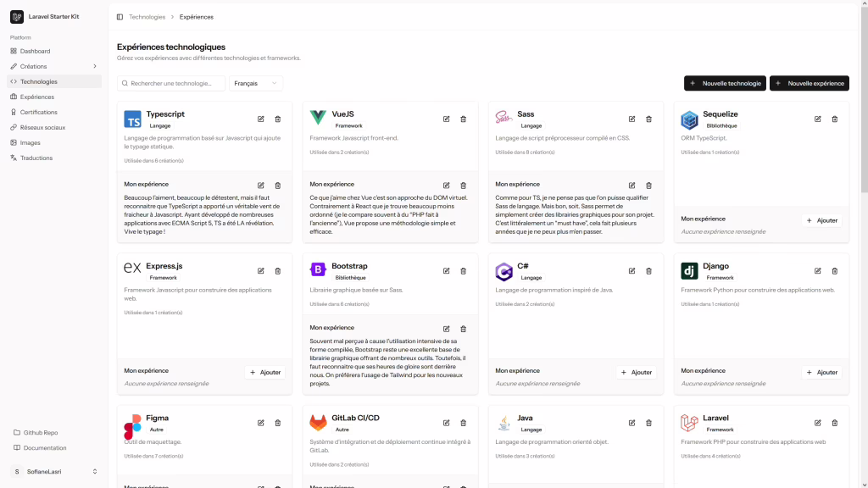Delete the Bootstrap technology
Viewport: 868px width, 488px height.
coord(464,271)
